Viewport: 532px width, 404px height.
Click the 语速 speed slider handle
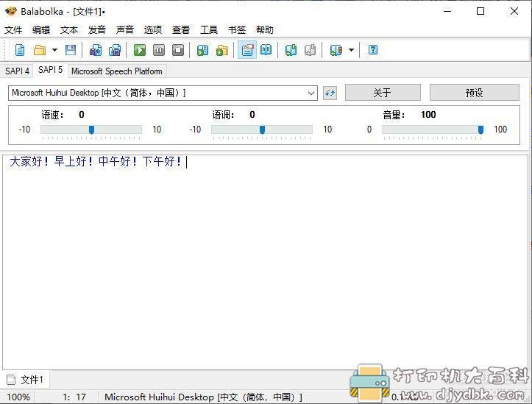click(91, 130)
